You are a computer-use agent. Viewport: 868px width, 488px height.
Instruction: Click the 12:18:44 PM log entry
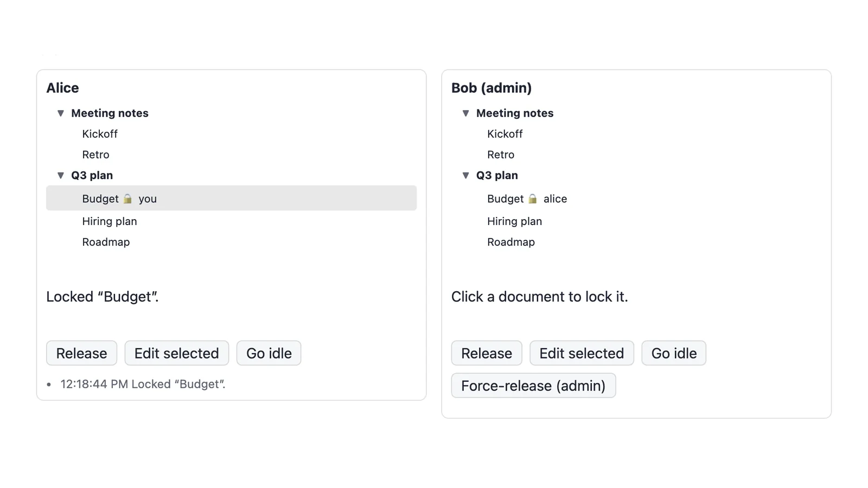pos(143,384)
